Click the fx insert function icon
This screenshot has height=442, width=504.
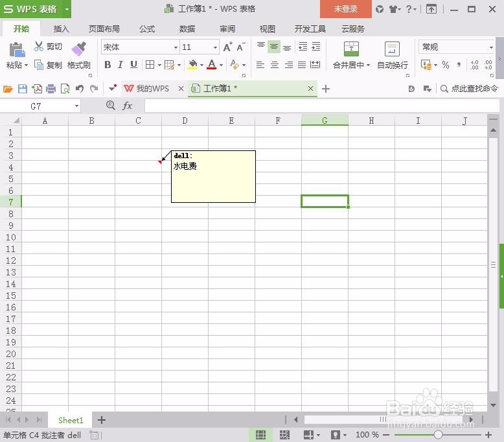point(127,106)
